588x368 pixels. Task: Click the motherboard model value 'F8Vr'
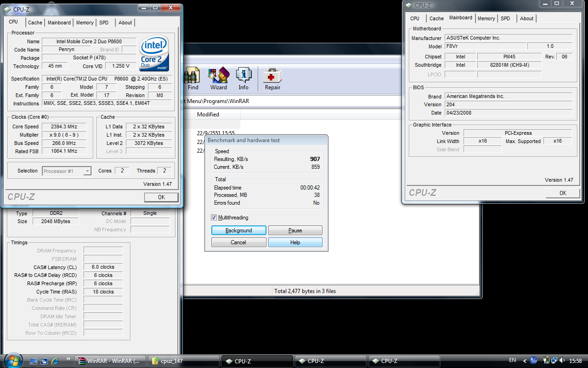(486, 46)
